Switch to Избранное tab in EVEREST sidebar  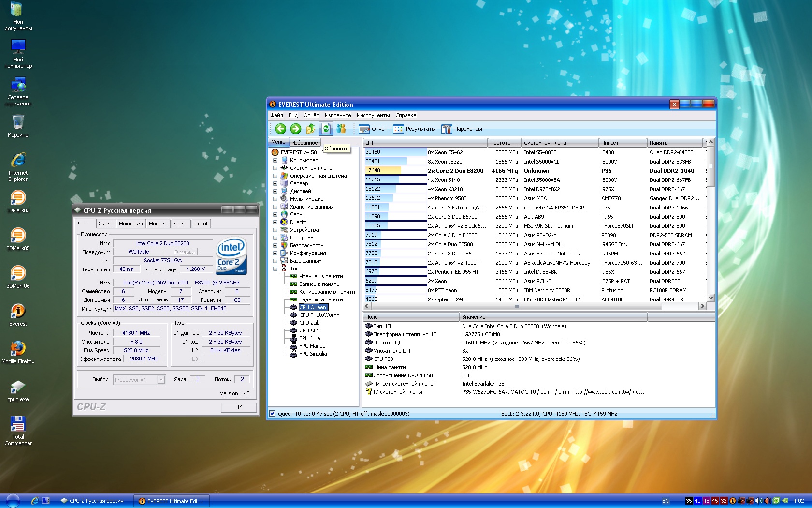(304, 143)
